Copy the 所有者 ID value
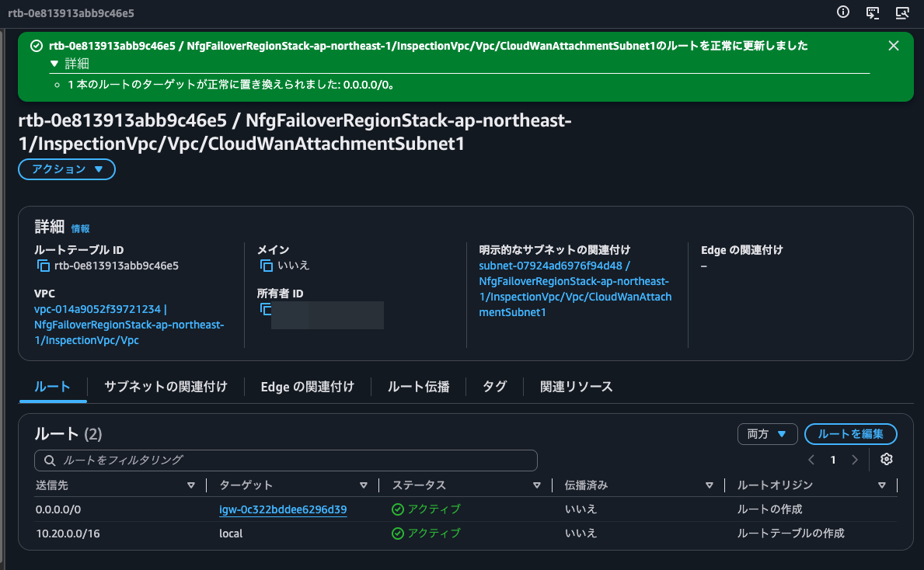924x570 pixels. click(x=266, y=309)
